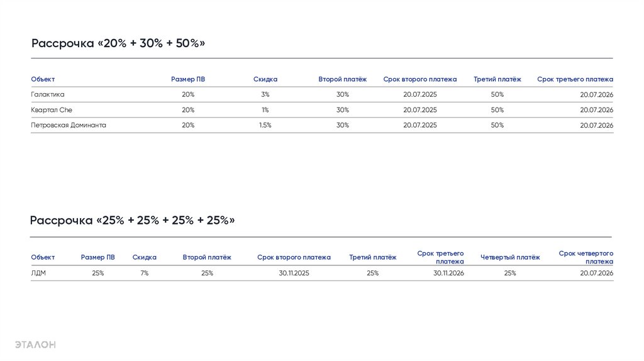Click the Квартал Che row name
The image size is (644, 361).
[52, 110]
